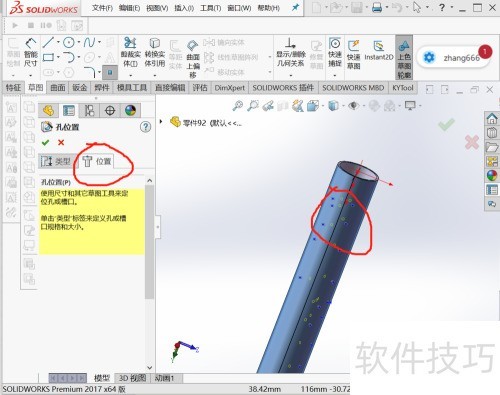Toggle the pin on the menu bar
This screenshot has width=500, height=395.
[x=295, y=7]
